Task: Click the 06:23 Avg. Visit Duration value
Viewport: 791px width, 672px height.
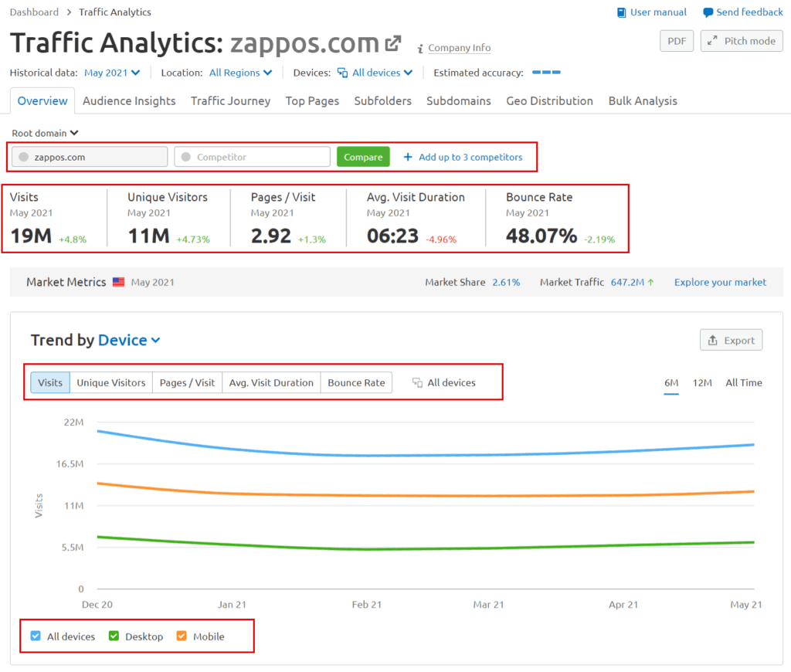Action: point(392,236)
